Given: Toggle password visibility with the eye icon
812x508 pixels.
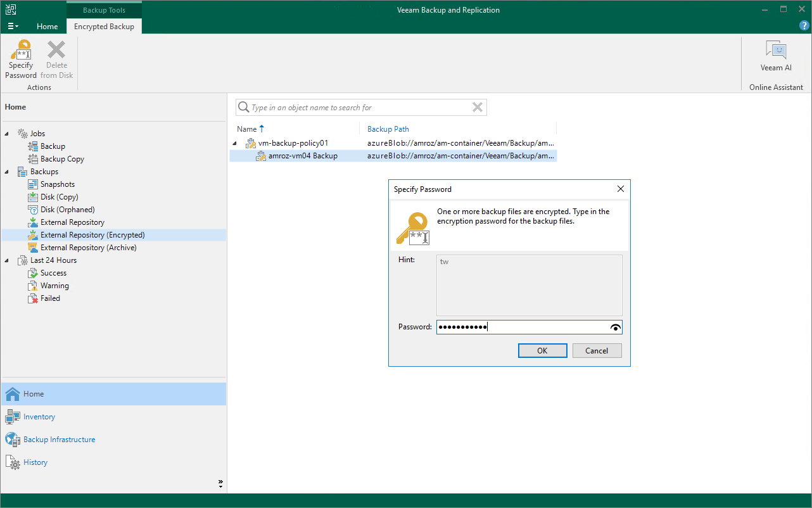Looking at the screenshot, I should point(615,327).
